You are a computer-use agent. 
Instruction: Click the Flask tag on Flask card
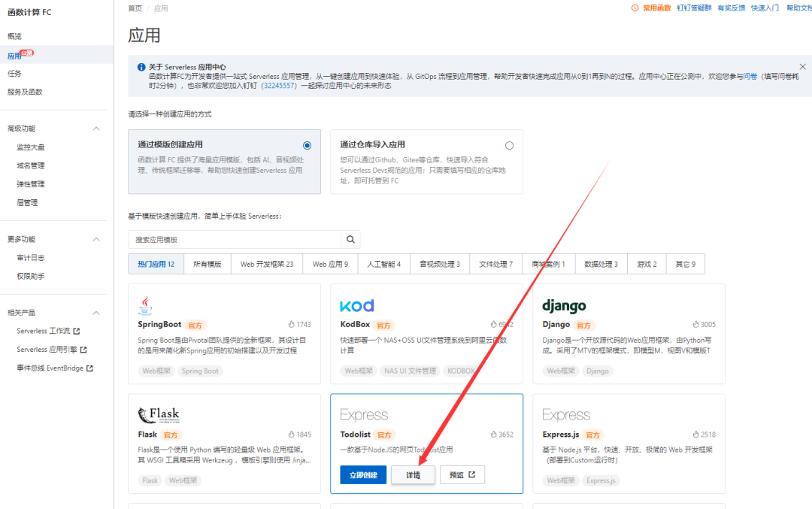click(150, 480)
